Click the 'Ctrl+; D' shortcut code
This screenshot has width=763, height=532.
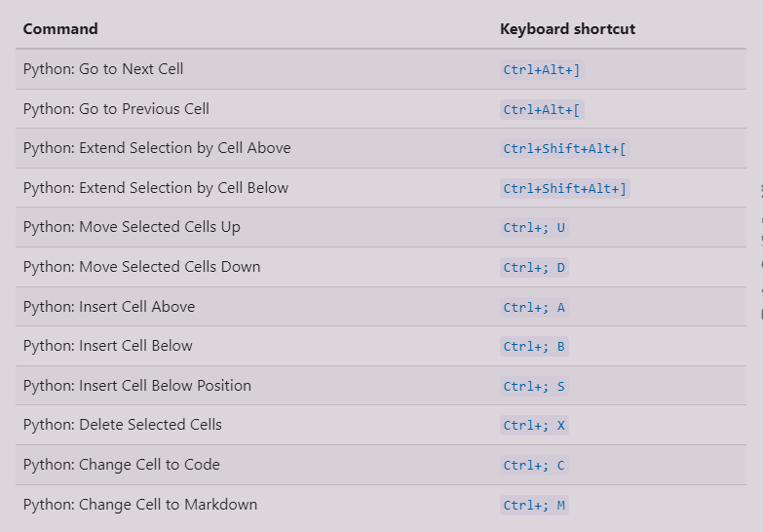[x=534, y=268]
